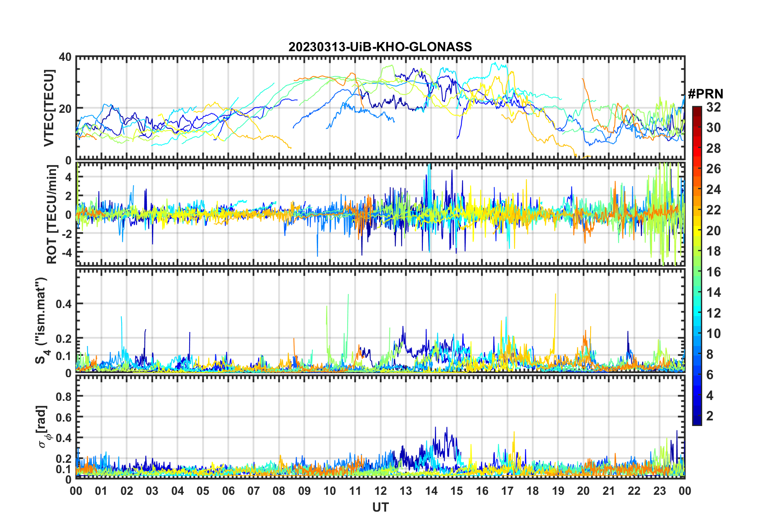The width and height of the screenshot is (761, 532).
Task: Select the UT axis hour label 12
Action: [380, 491]
